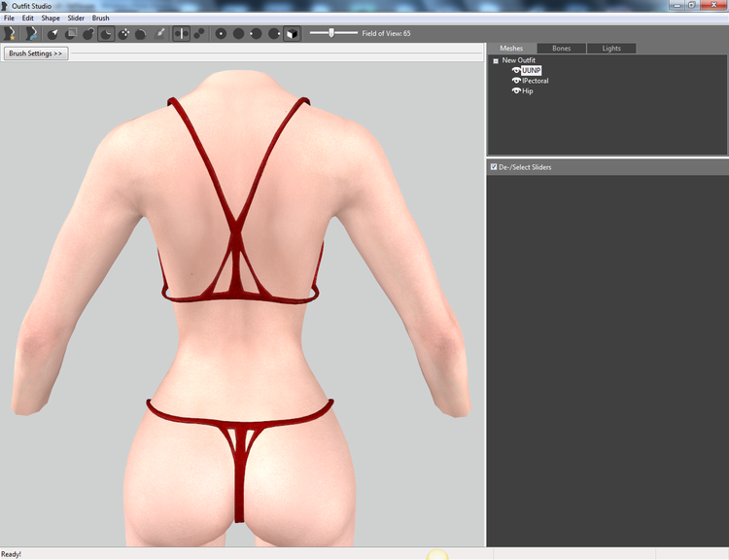729x560 pixels.
Task: Adjust the Field of View slider
Action: click(333, 33)
